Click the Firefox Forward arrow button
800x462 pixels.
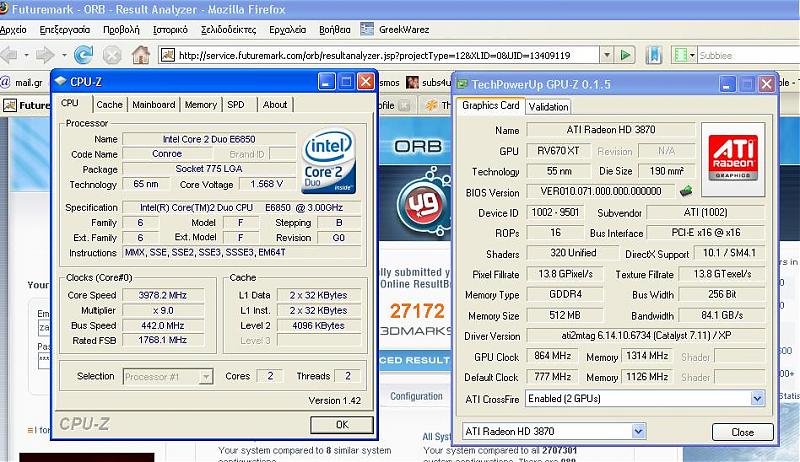(45, 55)
